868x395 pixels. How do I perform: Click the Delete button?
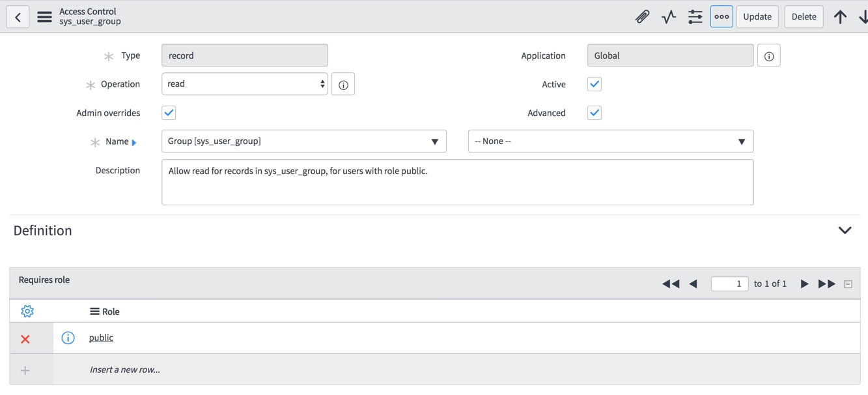point(804,17)
